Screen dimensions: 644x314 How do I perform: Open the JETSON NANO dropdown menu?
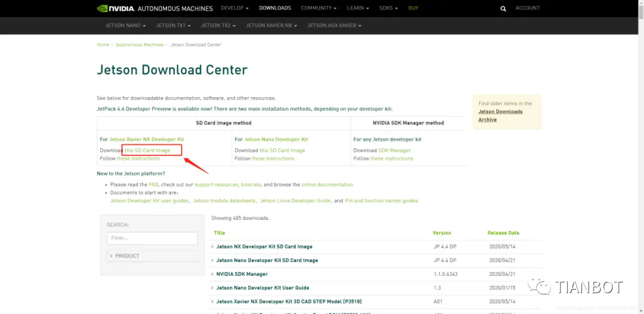pyautogui.click(x=125, y=26)
